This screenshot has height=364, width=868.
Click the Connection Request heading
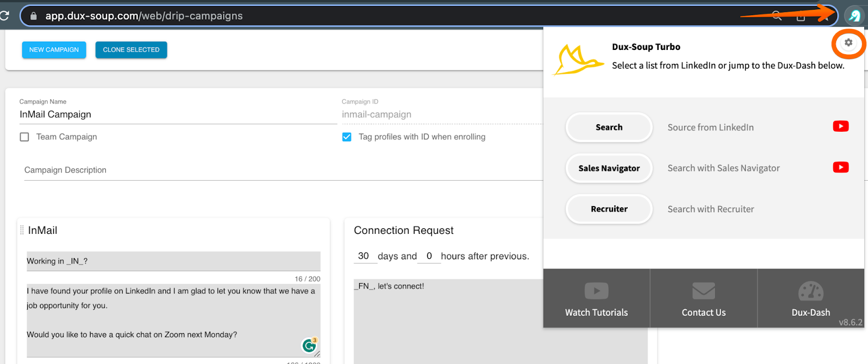404,230
